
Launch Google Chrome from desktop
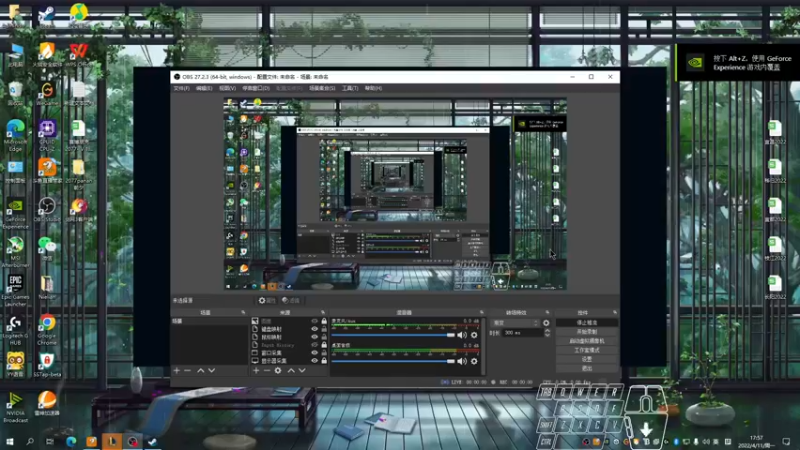pos(47,330)
